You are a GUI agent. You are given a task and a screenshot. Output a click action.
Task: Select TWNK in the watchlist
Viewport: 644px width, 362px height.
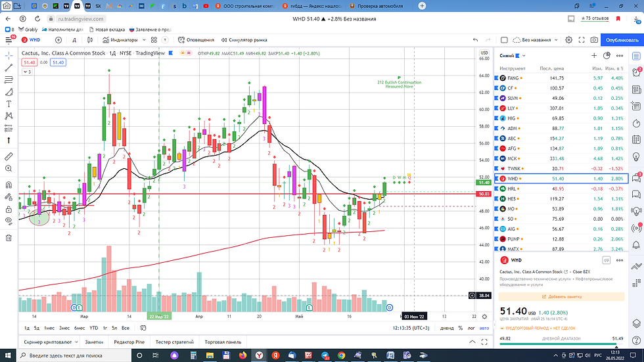[x=561, y=169]
